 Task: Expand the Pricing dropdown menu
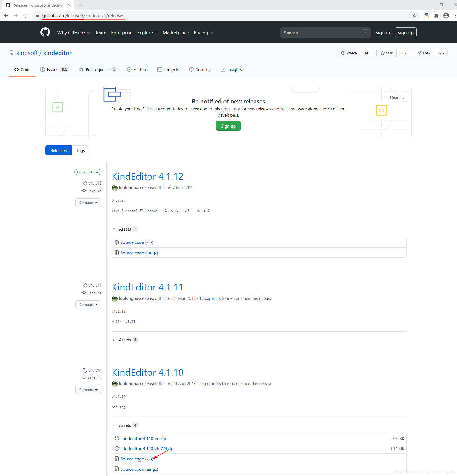pyautogui.click(x=203, y=33)
